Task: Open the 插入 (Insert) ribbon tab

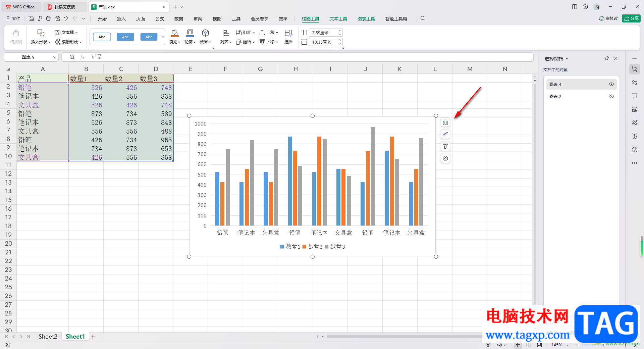Action: [121, 19]
